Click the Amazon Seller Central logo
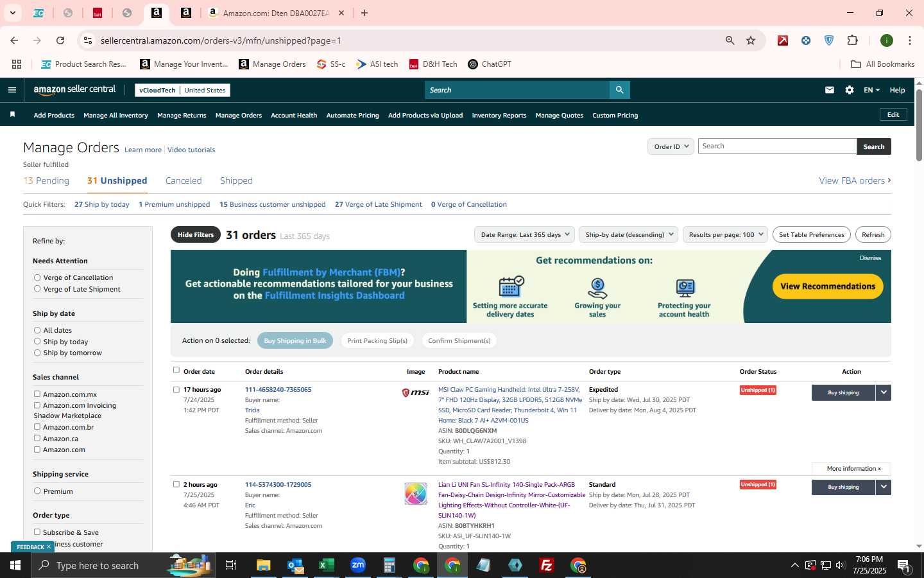This screenshot has width=924, height=578. click(74, 90)
